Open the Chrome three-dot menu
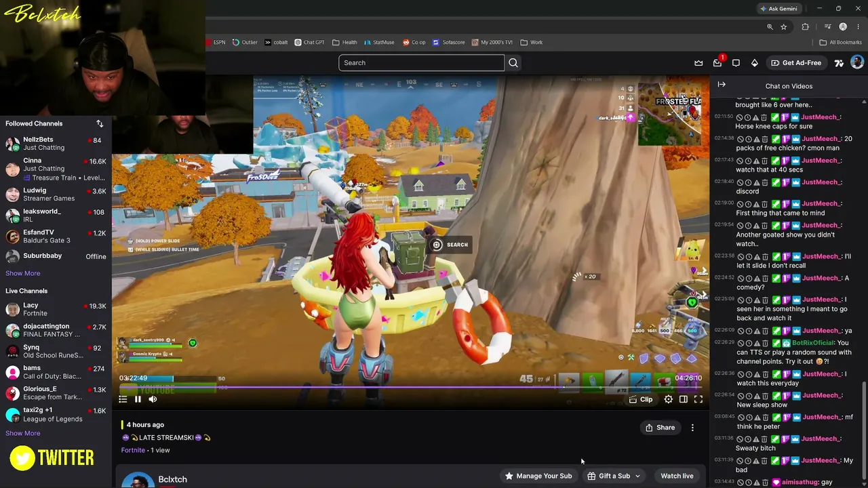Screen dimensions: 868x488 pyautogui.click(x=858, y=27)
